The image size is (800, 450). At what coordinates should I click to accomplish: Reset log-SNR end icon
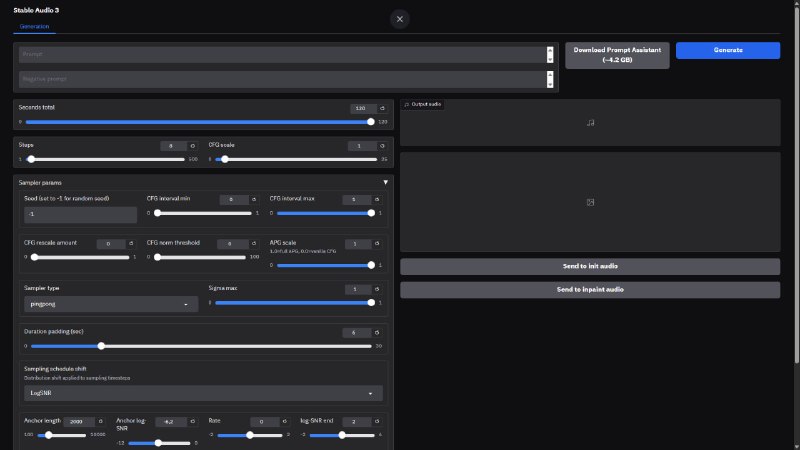(x=377, y=421)
